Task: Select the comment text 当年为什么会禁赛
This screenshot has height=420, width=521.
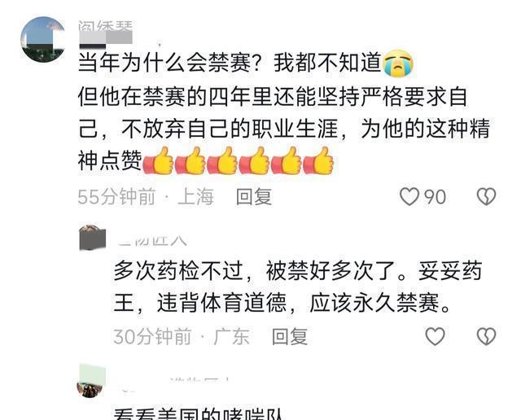Action: click(x=164, y=63)
